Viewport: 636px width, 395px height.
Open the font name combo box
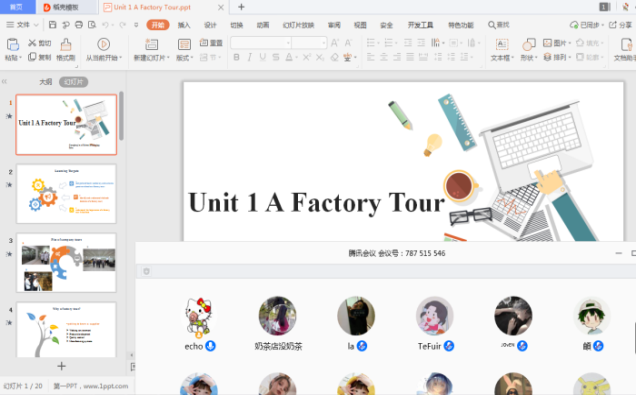[261, 43]
